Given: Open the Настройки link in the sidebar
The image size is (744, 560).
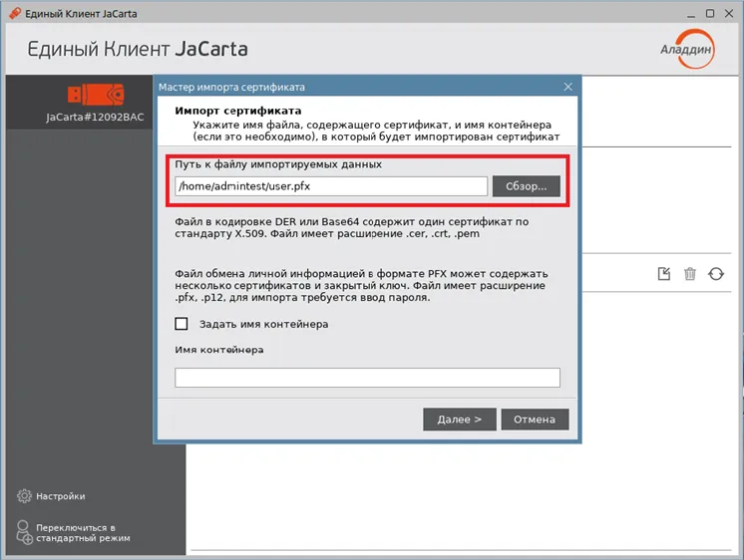Looking at the screenshot, I should [x=61, y=496].
